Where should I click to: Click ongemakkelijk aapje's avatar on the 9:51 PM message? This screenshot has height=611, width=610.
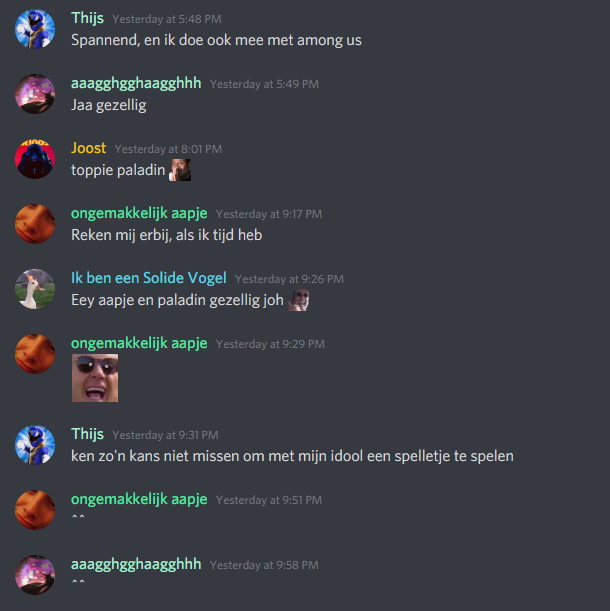click(35, 510)
